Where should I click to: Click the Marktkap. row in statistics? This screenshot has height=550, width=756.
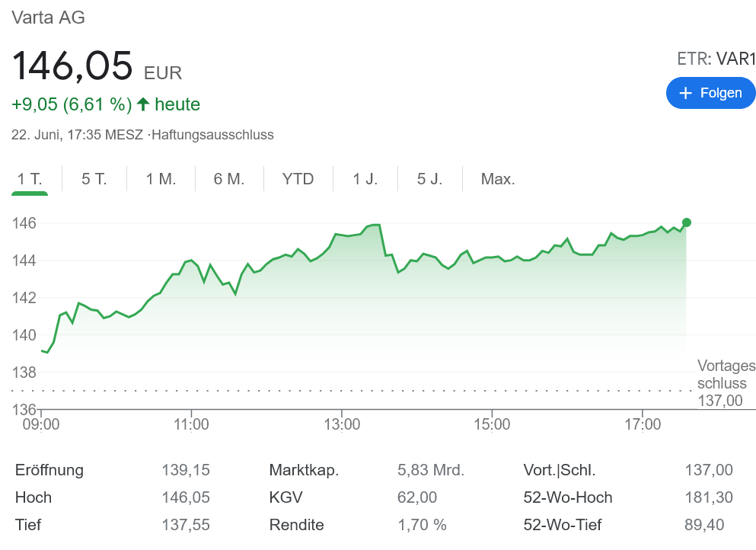point(304,470)
